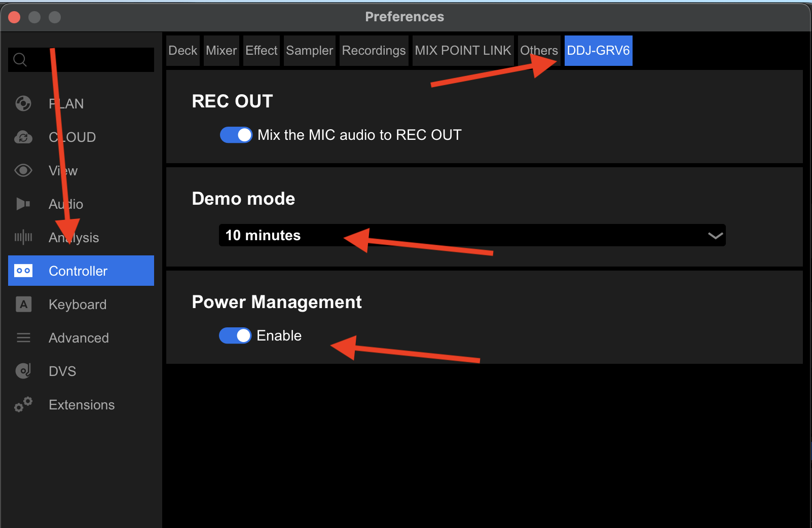Click the Audio speaker icon
Image resolution: width=812 pixels, height=528 pixels.
point(23,204)
